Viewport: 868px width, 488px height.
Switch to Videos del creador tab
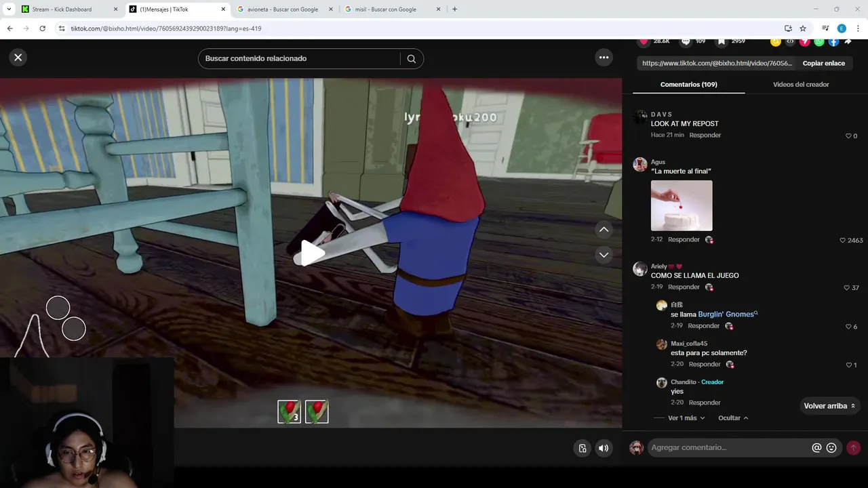(x=801, y=85)
